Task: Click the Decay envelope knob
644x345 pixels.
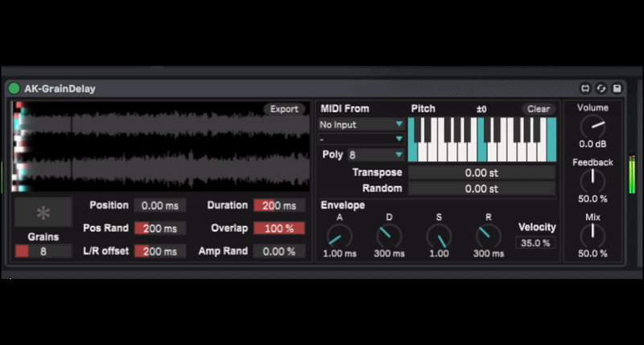Action: point(389,235)
